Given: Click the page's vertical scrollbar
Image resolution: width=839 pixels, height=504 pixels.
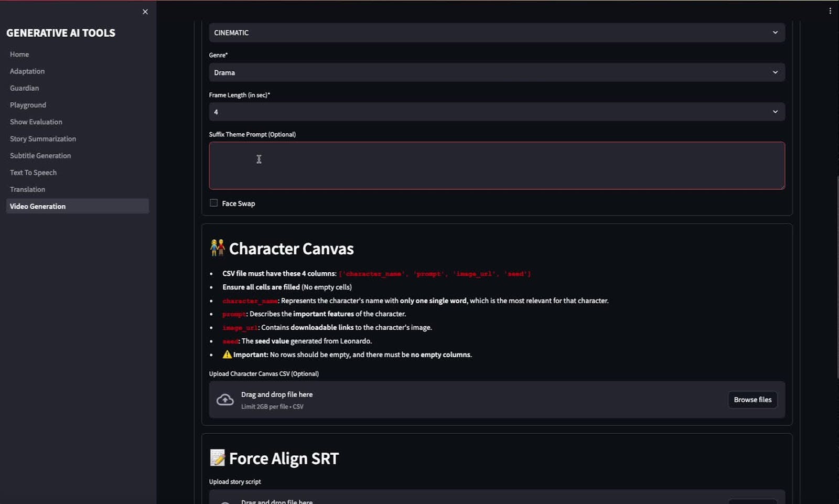Looking at the screenshot, I should pyautogui.click(x=837, y=278).
